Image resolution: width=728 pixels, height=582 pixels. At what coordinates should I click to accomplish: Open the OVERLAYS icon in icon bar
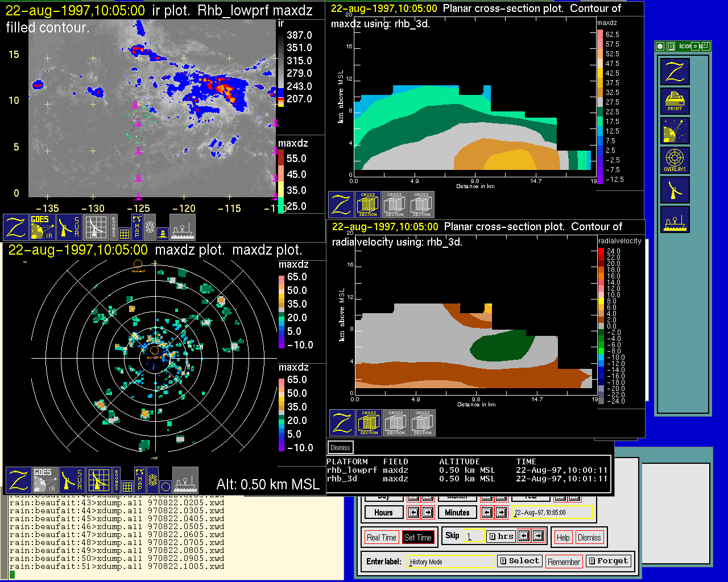(675, 160)
